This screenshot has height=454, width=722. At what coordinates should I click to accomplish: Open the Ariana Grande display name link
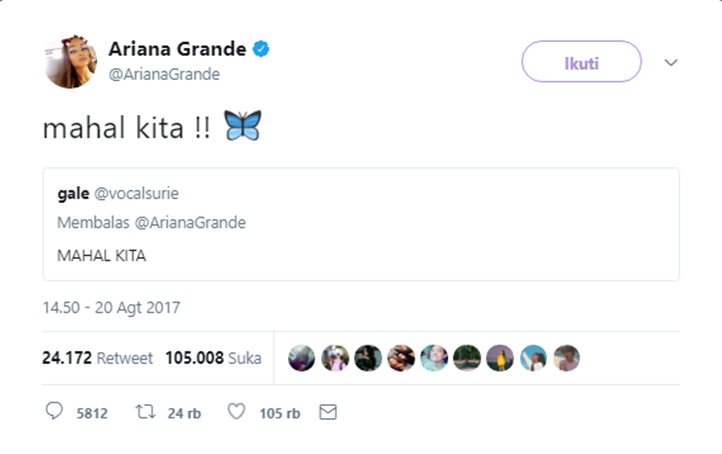(x=178, y=49)
